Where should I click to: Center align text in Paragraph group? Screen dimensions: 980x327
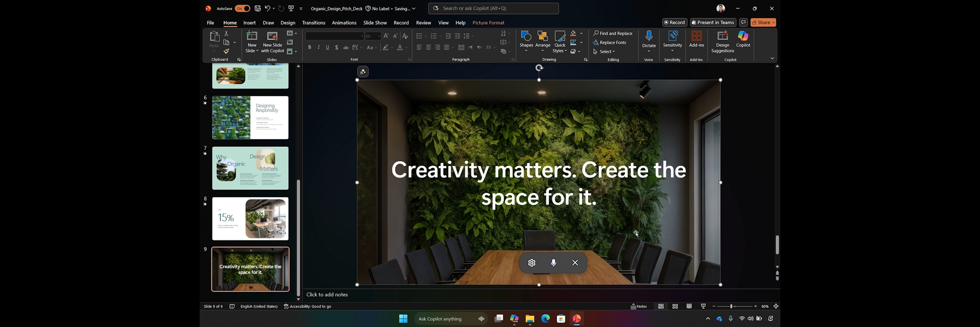[x=428, y=47]
